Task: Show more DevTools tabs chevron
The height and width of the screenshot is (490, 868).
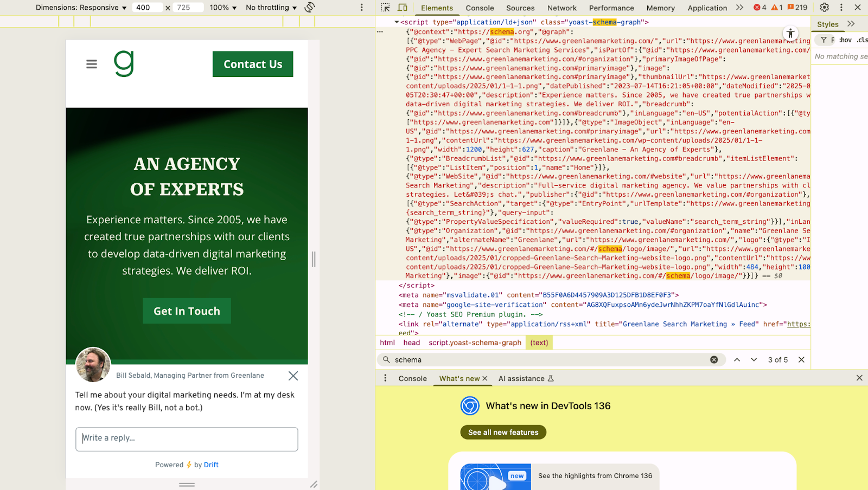Action: 739,8
